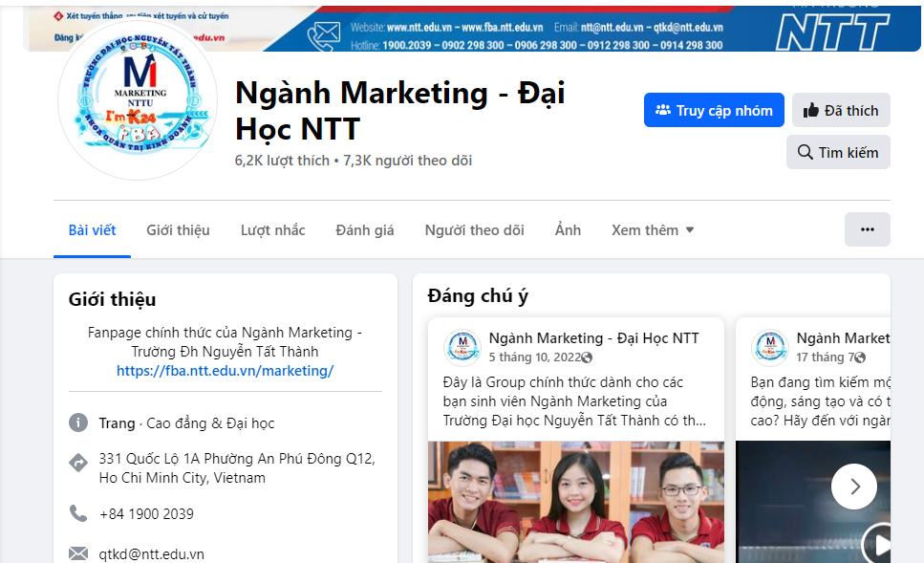Click the first post's page avatar
Screen dimensions: 924x563
(462, 347)
